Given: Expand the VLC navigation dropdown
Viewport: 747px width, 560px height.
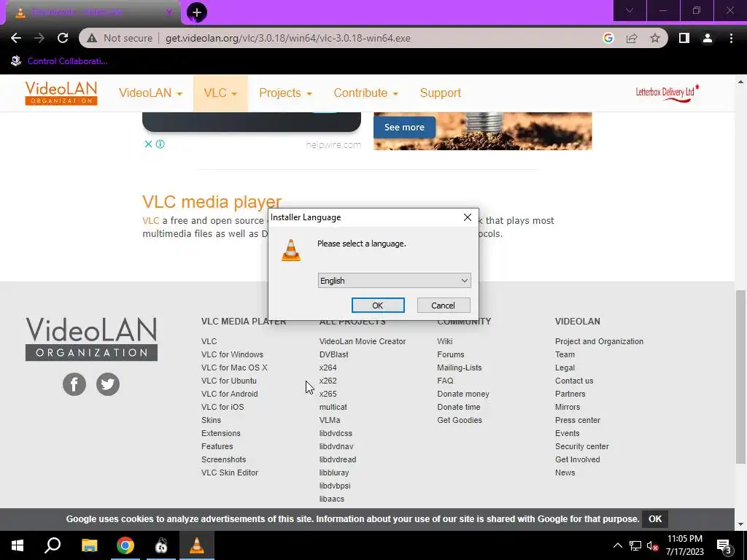Looking at the screenshot, I should click(220, 93).
